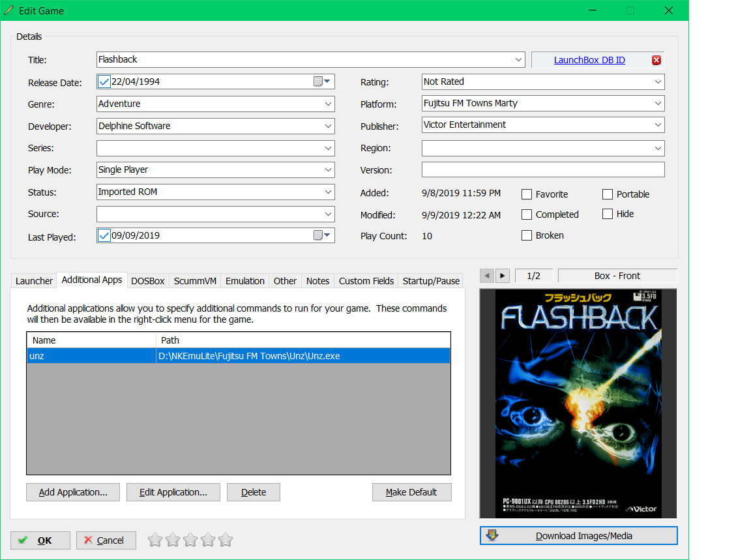Click the Make Default button
This screenshot has width=751, height=560.
[411, 492]
